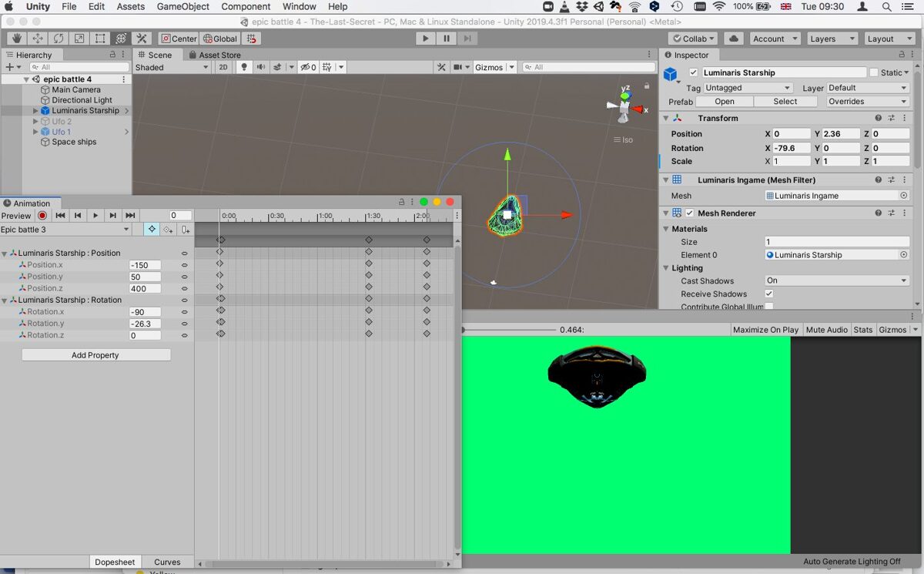The height and width of the screenshot is (574, 924).
Task: Click the record button in Animation window
Action: (x=42, y=216)
